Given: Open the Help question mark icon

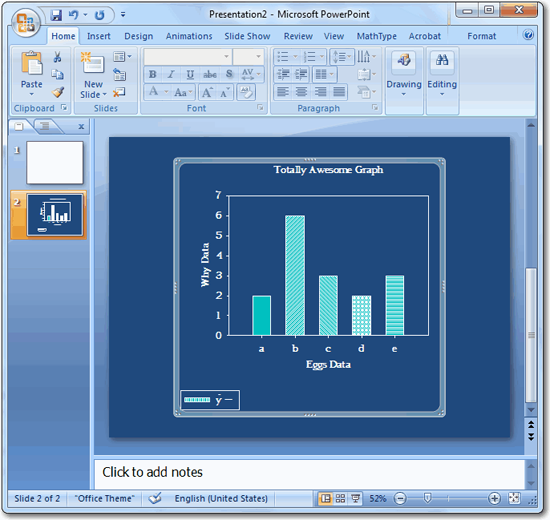Looking at the screenshot, I should [x=528, y=35].
